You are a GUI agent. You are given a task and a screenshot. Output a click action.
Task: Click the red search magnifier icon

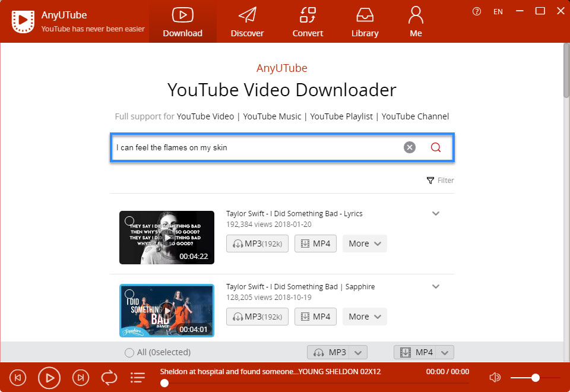435,147
